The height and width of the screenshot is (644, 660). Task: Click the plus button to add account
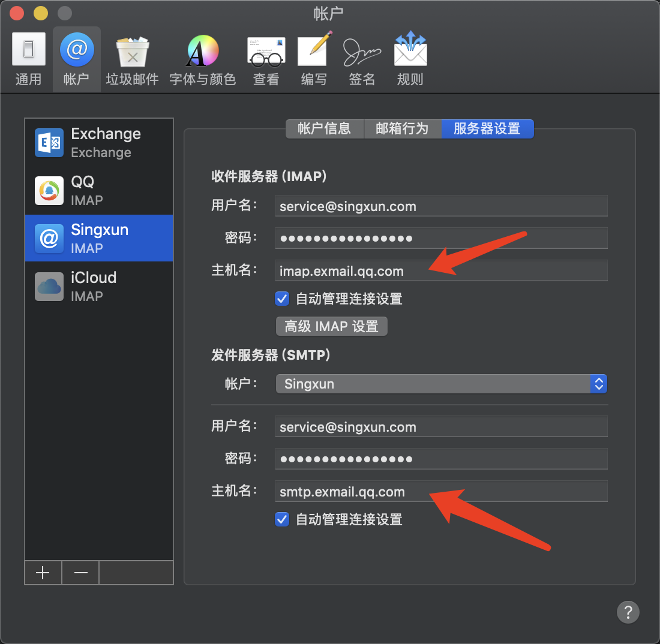point(43,573)
